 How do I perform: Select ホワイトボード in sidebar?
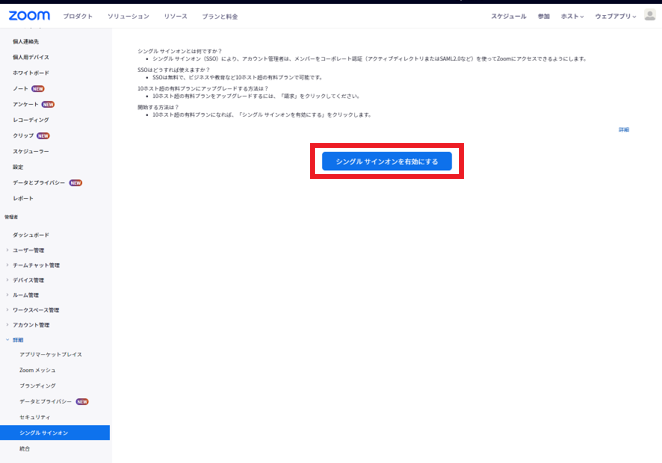30,73
